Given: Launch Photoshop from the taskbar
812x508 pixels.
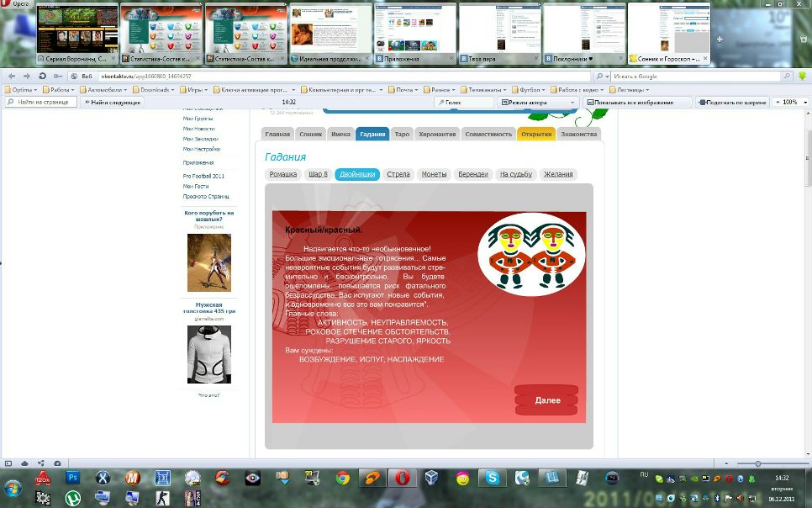Looking at the screenshot, I should pyautogui.click(x=72, y=478).
